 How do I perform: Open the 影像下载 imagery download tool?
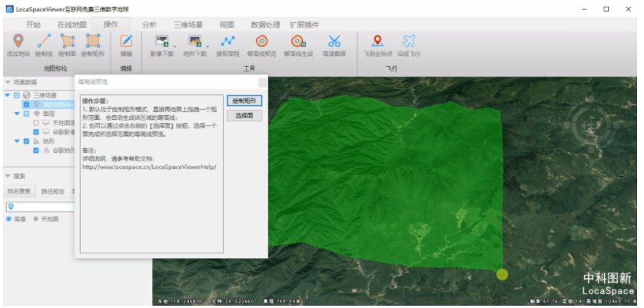[162, 45]
